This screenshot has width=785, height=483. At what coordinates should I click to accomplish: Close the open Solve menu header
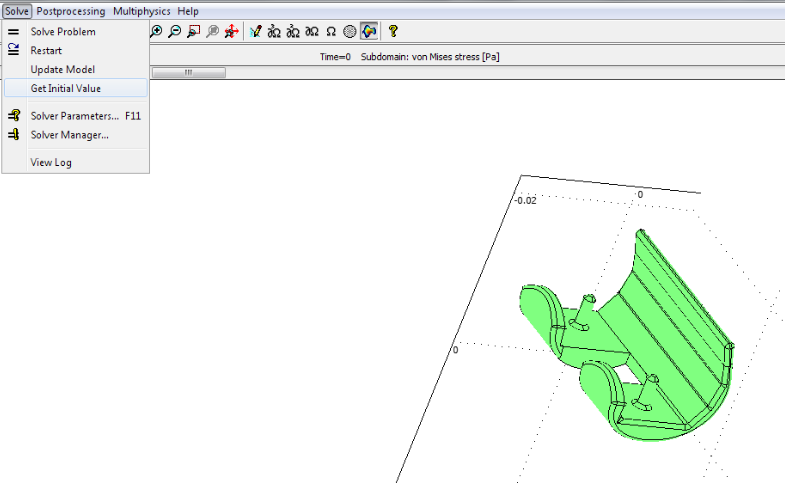click(17, 11)
